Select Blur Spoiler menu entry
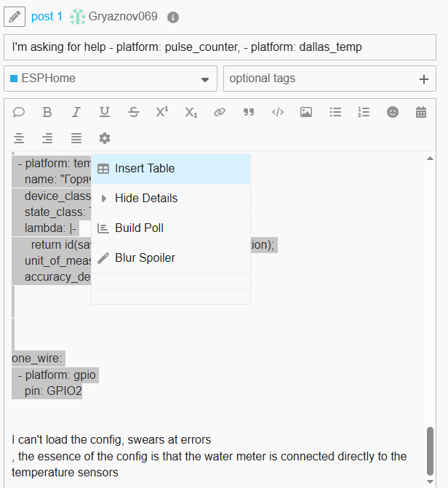 [171, 258]
